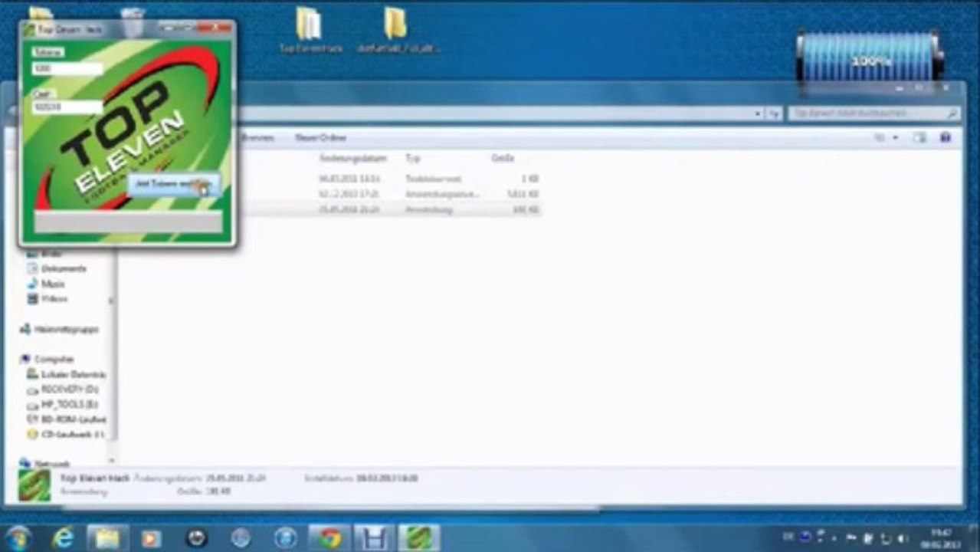The image size is (980, 552).
Task: Open Explorer help question mark icon
Action: (946, 138)
